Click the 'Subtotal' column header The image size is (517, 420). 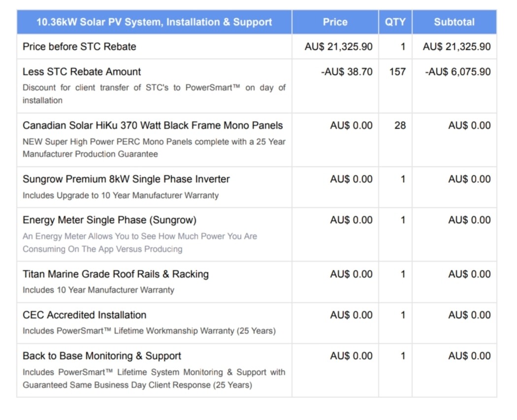tap(454, 22)
